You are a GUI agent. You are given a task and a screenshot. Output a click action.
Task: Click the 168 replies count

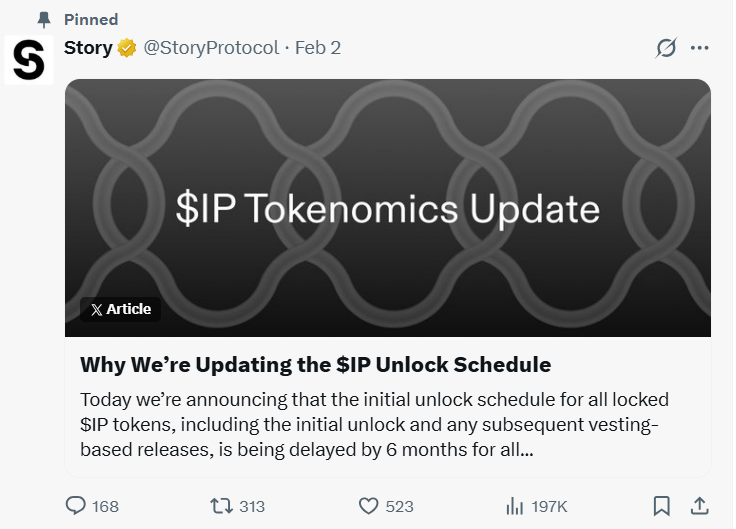tap(105, 506)
